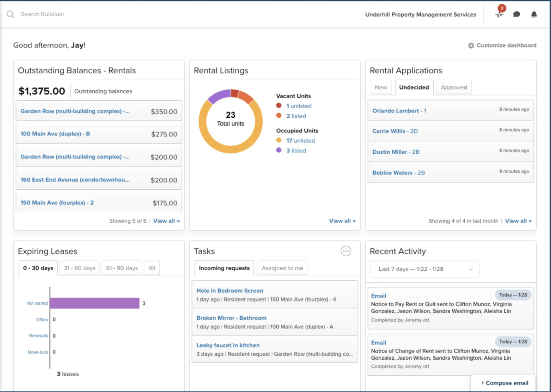Viewport: 551px width, 392px height.
Task: Select the Incoming requests tasks tab
Action: [x=224, y=268]
